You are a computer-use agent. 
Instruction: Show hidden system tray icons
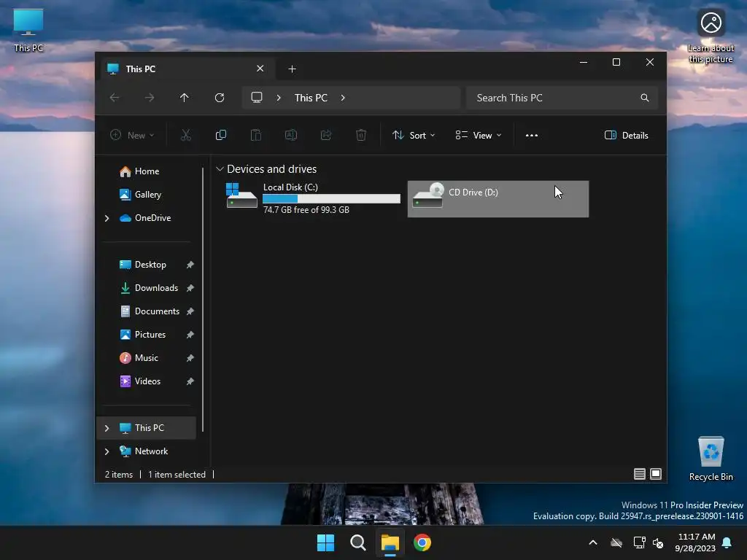pos(593,542)
